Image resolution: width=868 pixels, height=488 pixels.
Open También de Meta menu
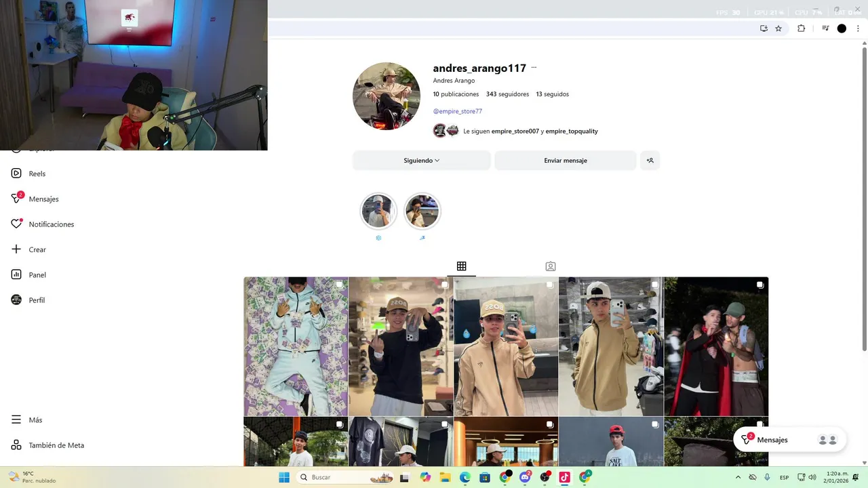tap(47, 445)
